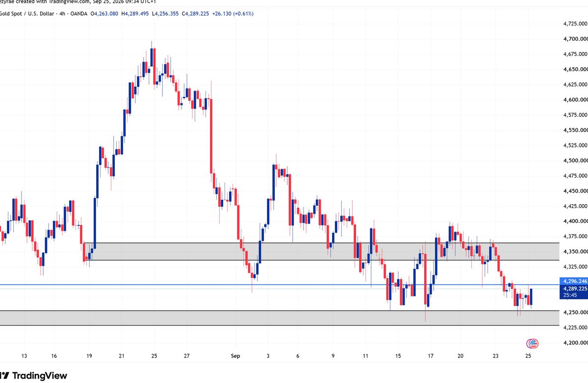Click the 4,200.000 price axis label

575,342
